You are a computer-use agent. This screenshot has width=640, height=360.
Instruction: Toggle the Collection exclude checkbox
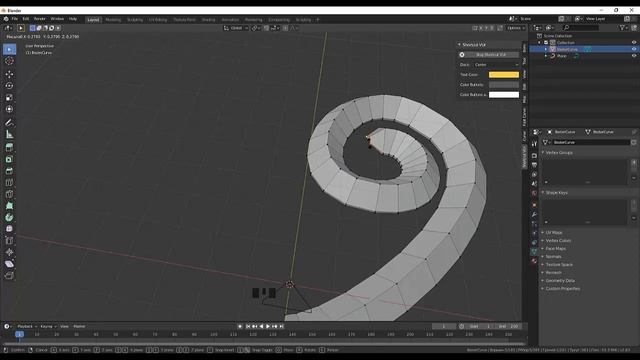[546, 42]
